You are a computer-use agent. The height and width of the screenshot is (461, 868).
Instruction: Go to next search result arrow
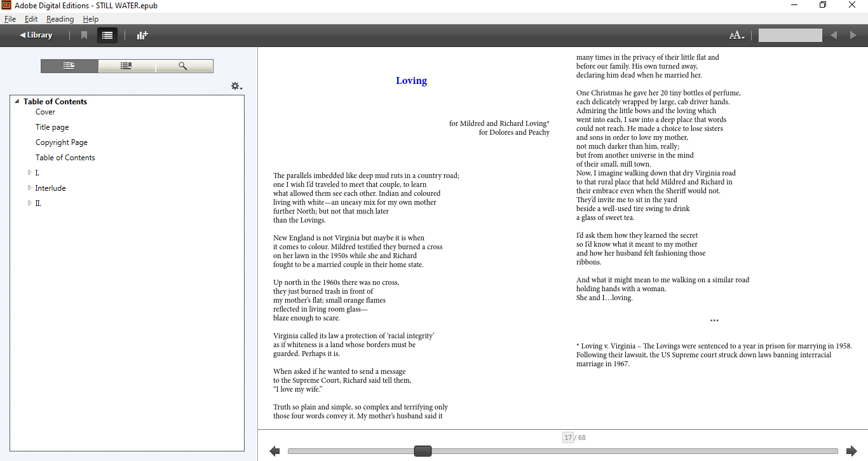tap(853, 36)
